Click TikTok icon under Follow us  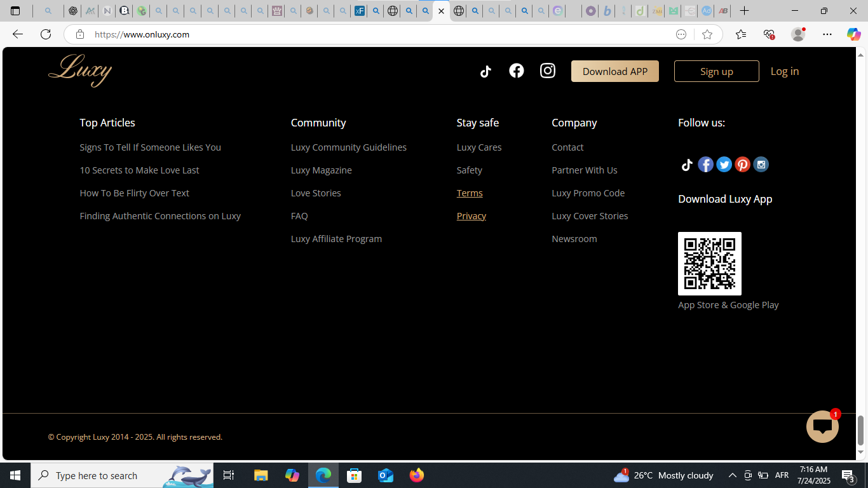click(x=687, y=165)
